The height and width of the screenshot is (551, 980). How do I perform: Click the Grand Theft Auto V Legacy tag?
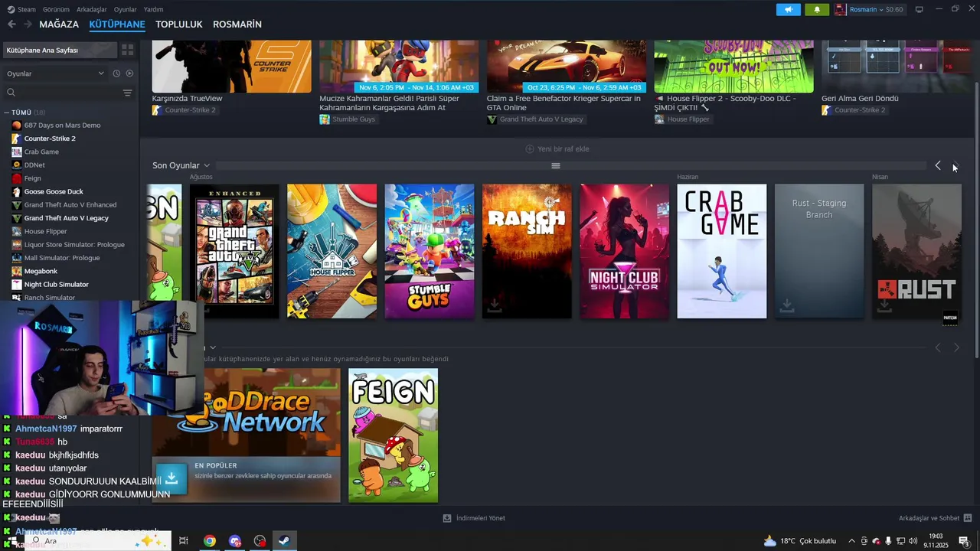[x=535, y=119]
